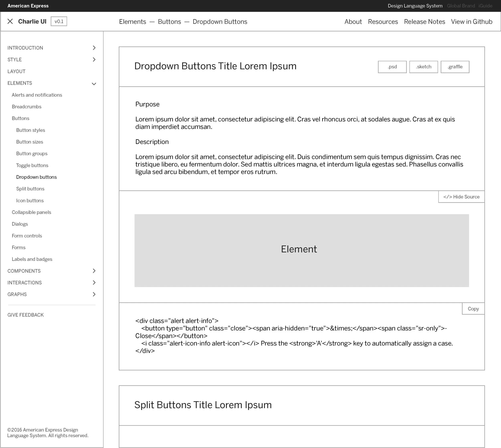Open Release Notes in top navigation
The height and width of the screenshot is (448, 501).
point(424,22)
